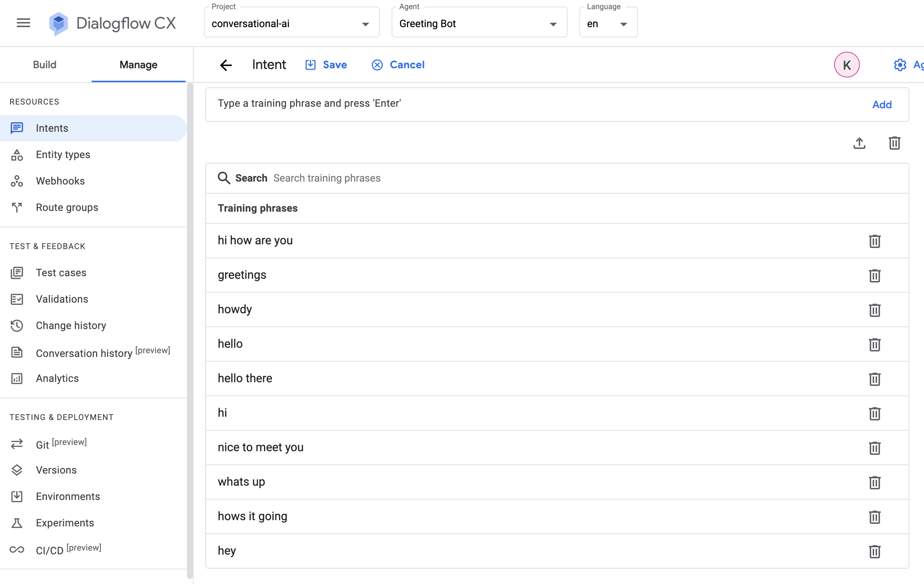Screen dimensions: 924x584
Task: Open agent settings gear icon
Action: pyautogui.click(x=899, y=65)
